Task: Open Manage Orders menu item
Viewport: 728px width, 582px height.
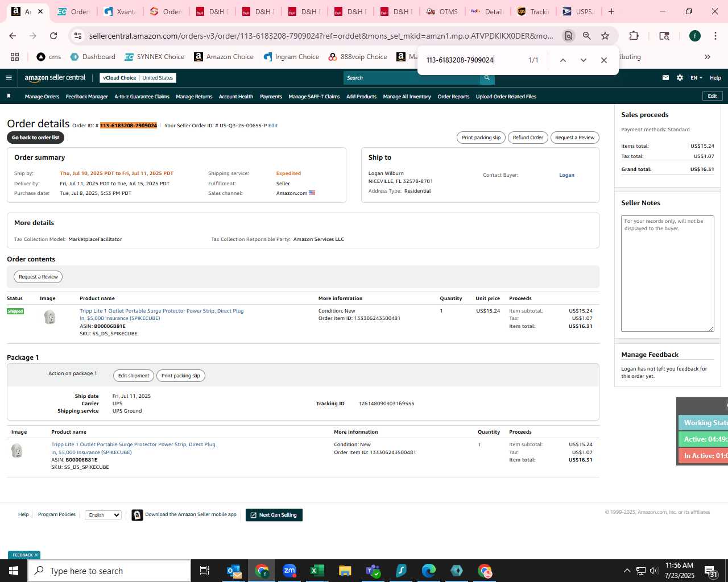Action: pos(42,97)
